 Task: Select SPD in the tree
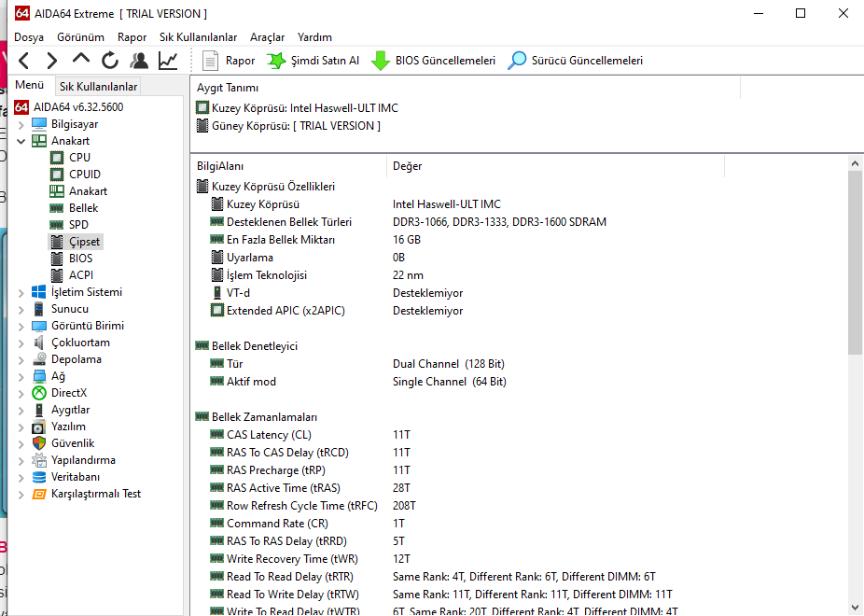click(x=79, y=225)
